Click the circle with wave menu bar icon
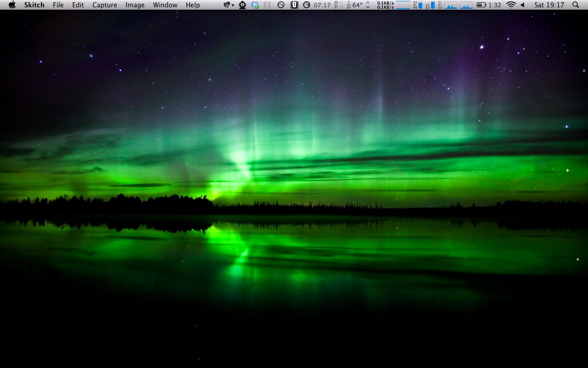 281,5
